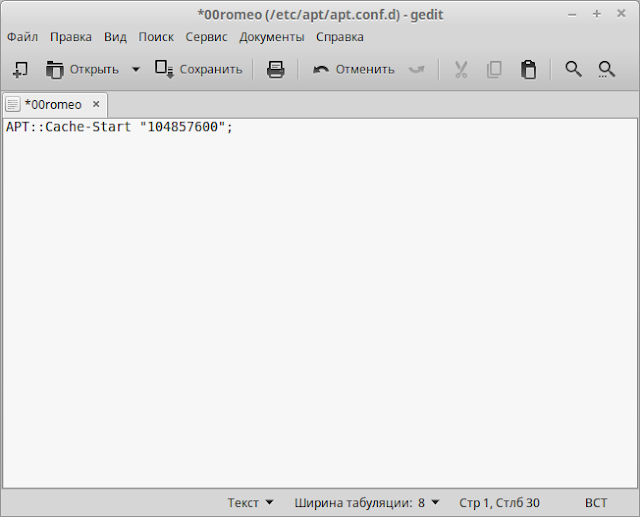Click the Copy icon

click(494, 69)
